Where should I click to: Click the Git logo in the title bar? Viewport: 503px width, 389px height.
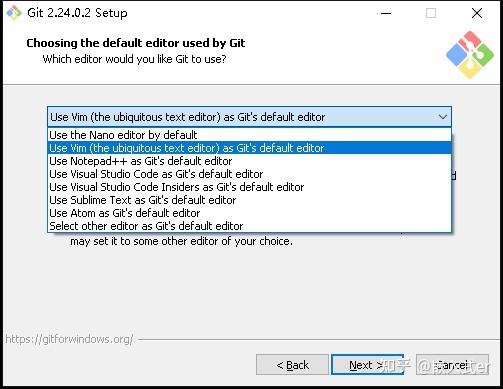(x=14, y=13)
